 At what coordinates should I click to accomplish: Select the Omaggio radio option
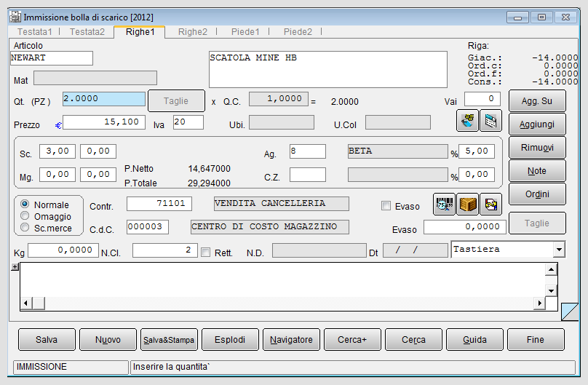click(x=25, y=216)
